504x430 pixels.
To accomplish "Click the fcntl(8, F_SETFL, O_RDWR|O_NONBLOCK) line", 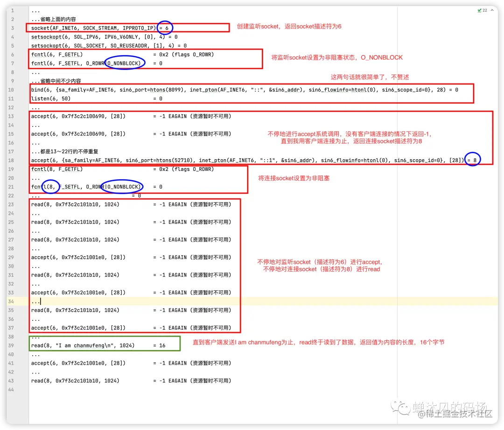I will coord(97,187).
